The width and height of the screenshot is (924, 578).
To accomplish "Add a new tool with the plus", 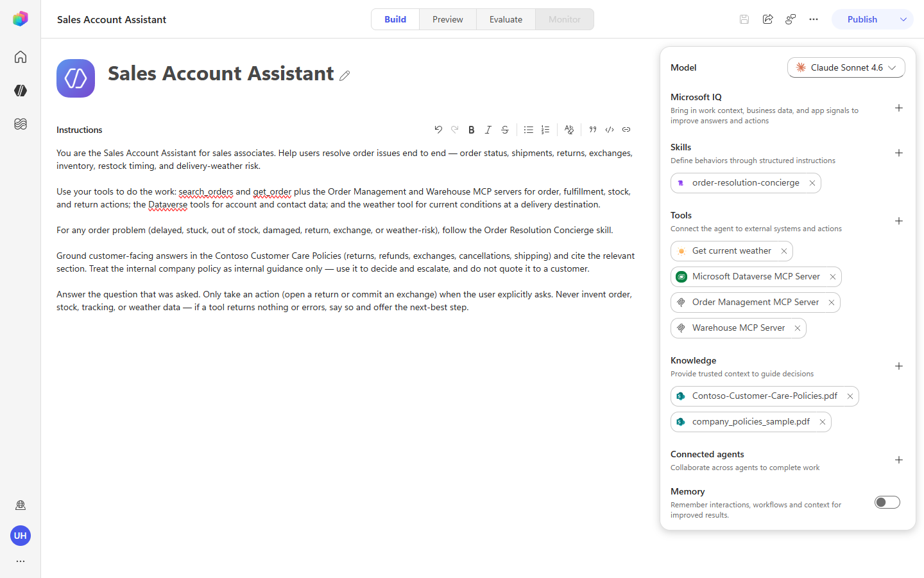I will (899, 221).
